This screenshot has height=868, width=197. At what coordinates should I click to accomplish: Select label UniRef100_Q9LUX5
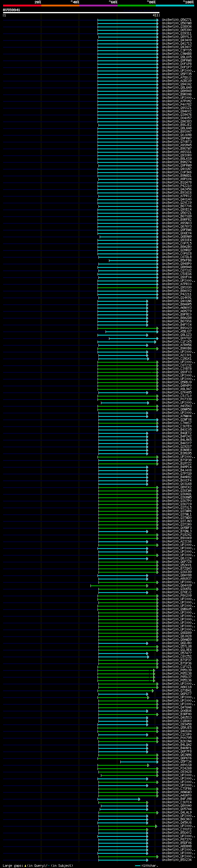pyautogui.click(x=177, y=57)
